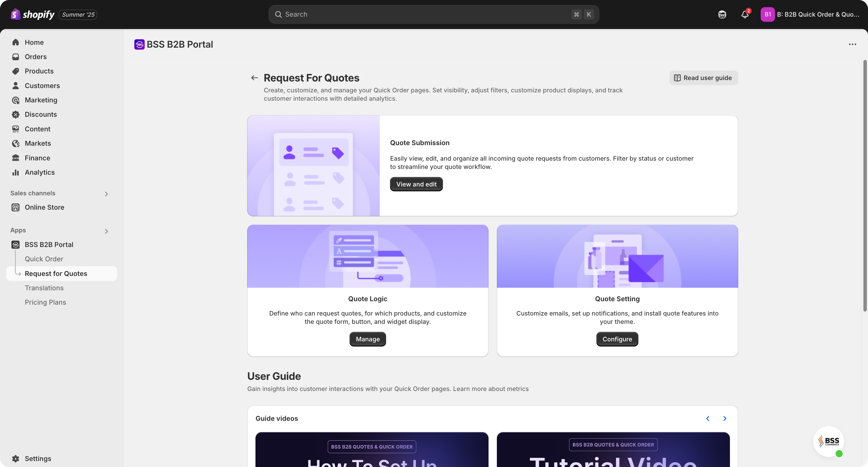
Task: Click the View and edit button
Action: [416, 184]
